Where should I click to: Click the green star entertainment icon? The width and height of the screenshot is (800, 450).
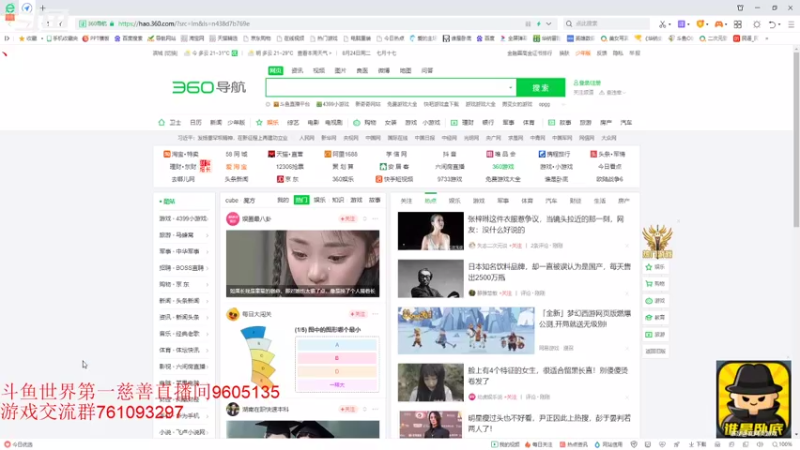point(259,122)
